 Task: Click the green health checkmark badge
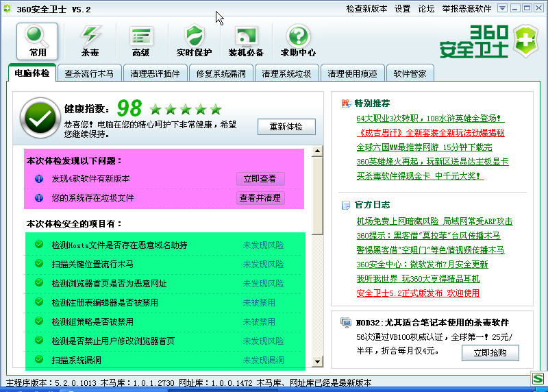[40, 117]
